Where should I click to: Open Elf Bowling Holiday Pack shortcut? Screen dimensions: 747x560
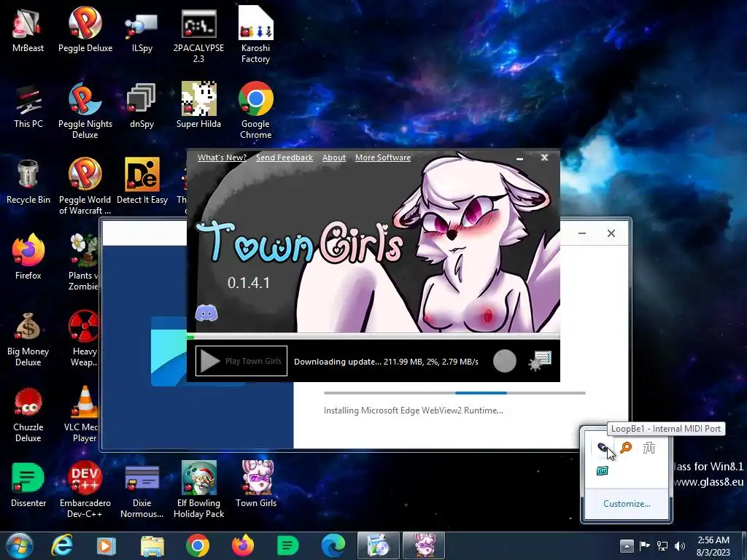click(x=198, y=489)
